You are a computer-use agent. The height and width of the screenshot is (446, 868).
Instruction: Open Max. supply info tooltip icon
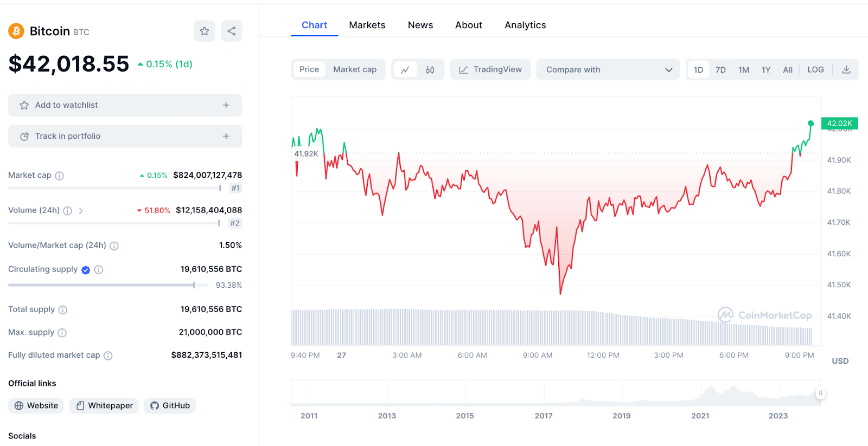(62, 333)
